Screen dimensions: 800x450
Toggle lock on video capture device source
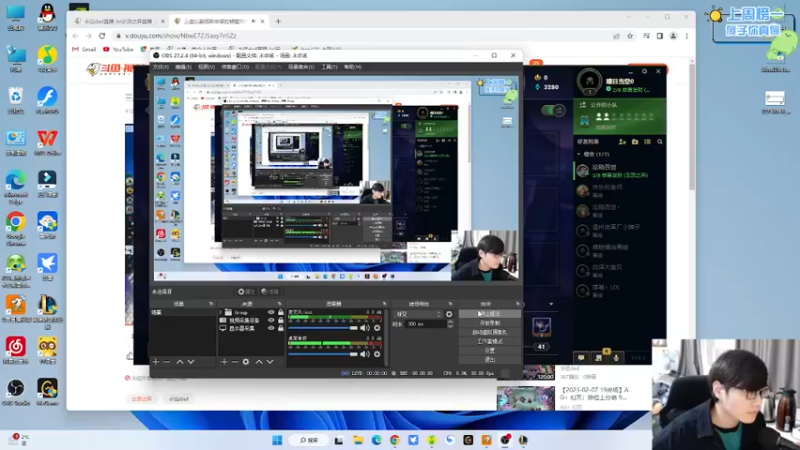coord(281,320)
